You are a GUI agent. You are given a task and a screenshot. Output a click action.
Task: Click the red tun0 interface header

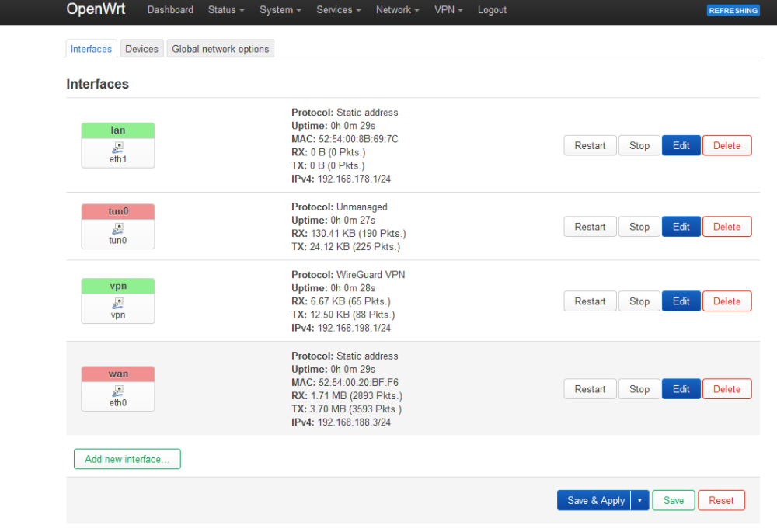point(118,211)
